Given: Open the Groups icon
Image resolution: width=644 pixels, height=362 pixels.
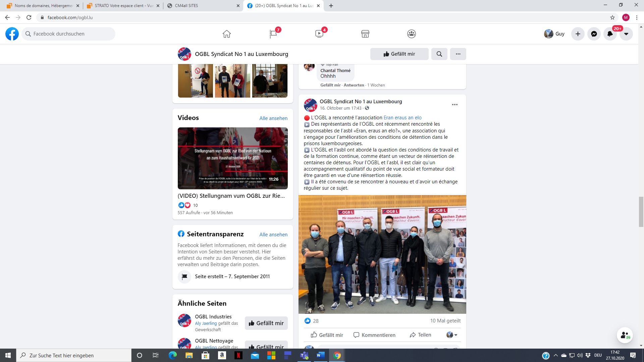Looking at the screenshot, I should coord(412,34).
